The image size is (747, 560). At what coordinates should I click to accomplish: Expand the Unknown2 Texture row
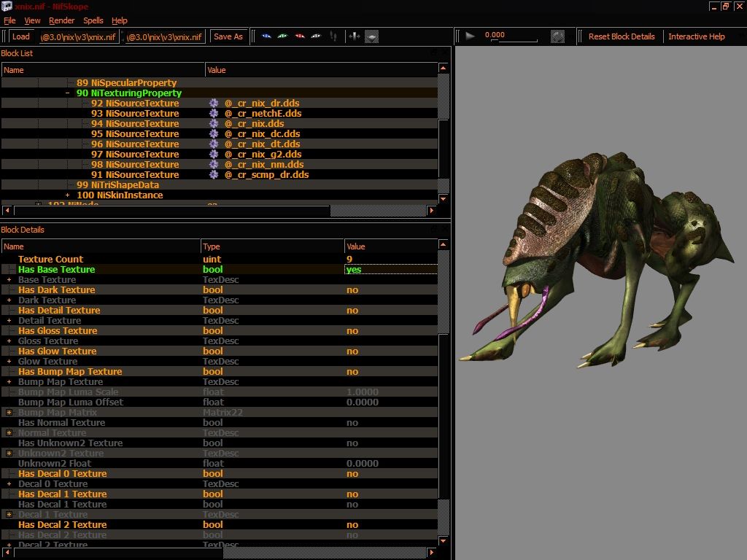click(9, 454)
